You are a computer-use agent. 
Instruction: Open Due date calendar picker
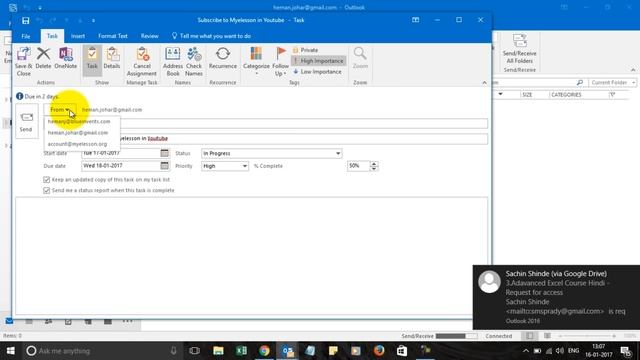pyautogui.click(x=164, y=166)
